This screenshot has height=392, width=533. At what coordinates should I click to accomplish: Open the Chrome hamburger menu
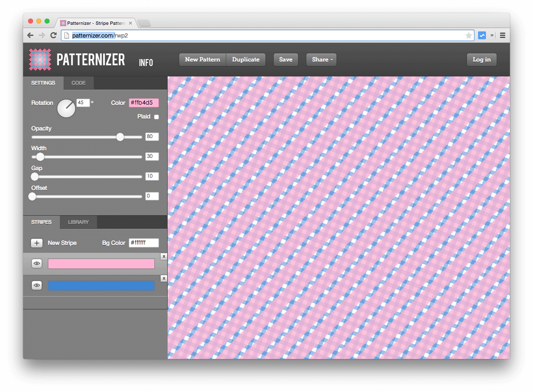point(502,36)
